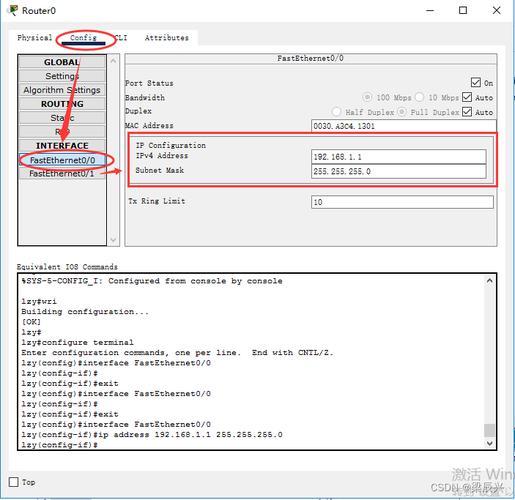
Task: Open RIP routing settings
Action: click(62, 132)
